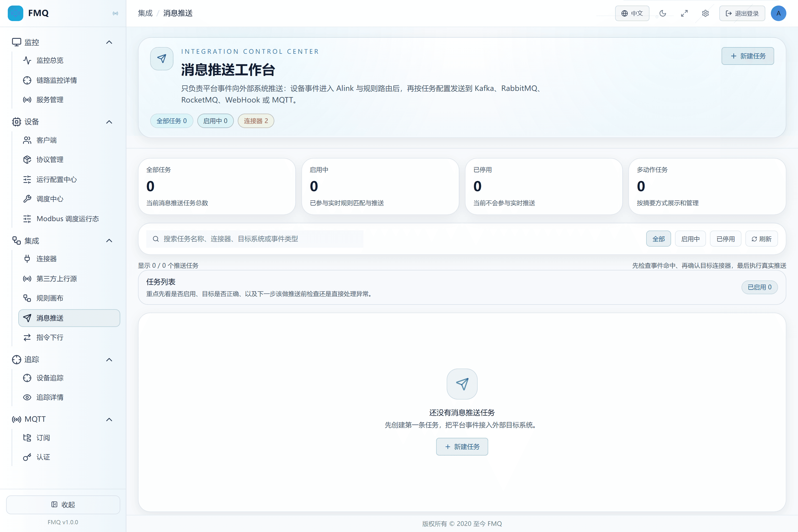Click the broadcast icon beside FMQ title
The height and width of the screenshot is (532, 798).
point(115,13)
